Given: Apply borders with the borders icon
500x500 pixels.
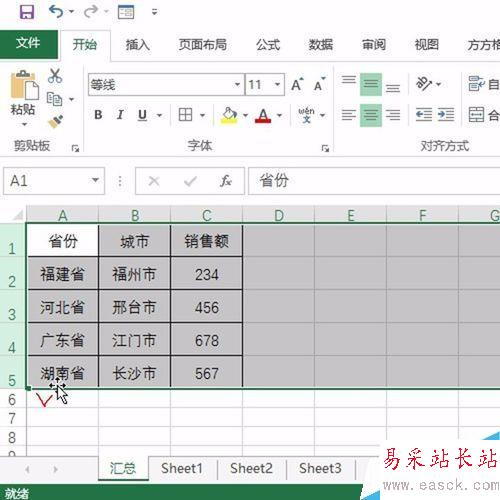Looking at the screenshot, I should click(185, 115).
